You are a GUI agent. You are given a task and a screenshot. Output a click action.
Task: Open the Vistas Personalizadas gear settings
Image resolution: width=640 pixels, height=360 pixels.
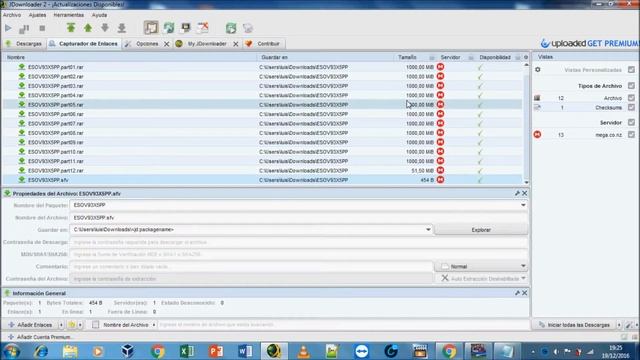pyautogui.click(x=538, y=70)
